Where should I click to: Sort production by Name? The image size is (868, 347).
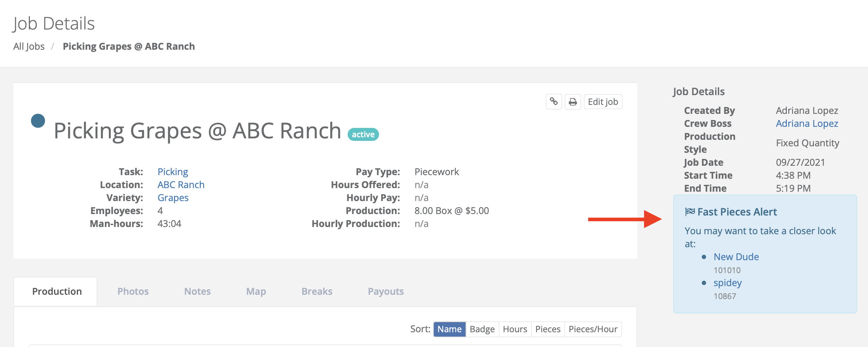[x=449, y=329]
